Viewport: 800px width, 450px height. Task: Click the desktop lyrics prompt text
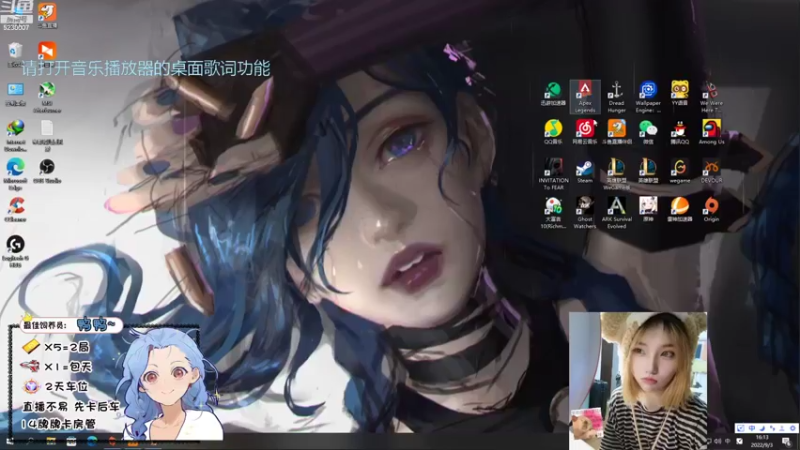pos(145,68)
